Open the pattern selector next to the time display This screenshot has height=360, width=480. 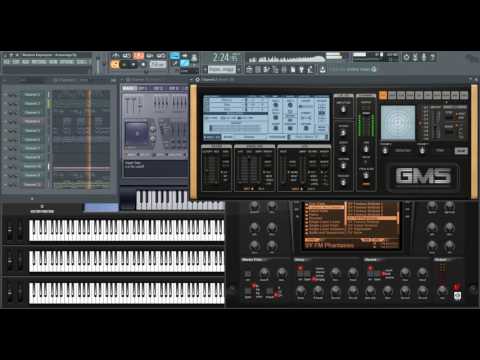coord(222,69)
